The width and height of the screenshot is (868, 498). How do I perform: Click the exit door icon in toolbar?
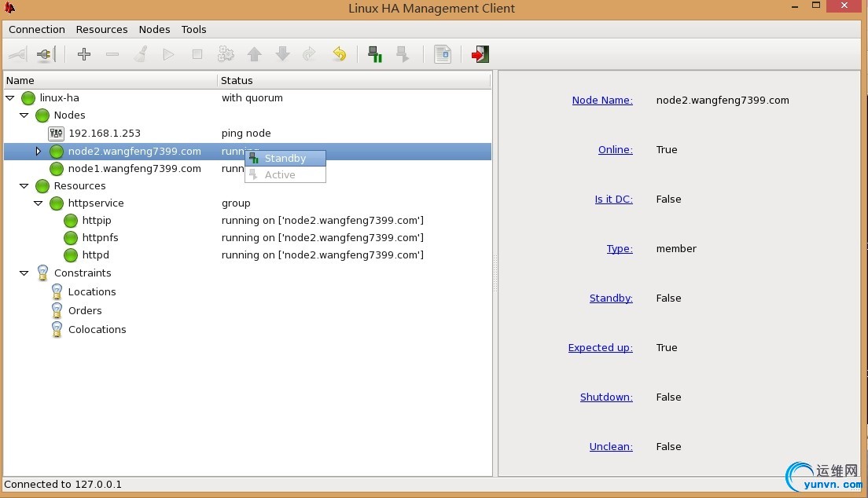click(480, 54)
